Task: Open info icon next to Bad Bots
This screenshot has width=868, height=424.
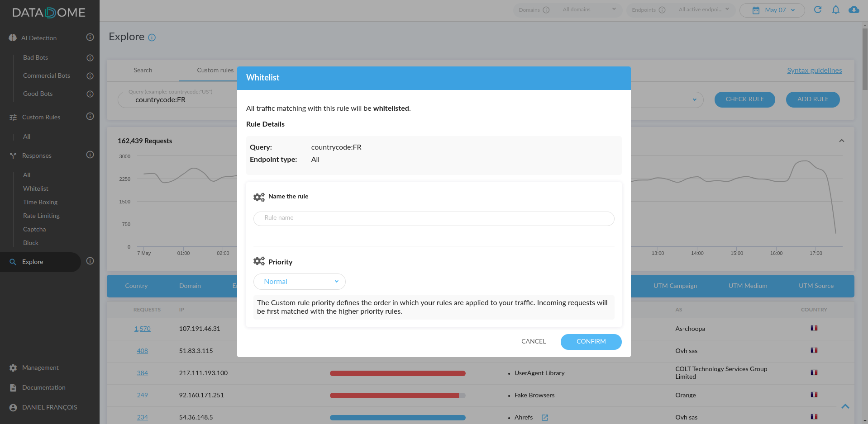Action: coord(90,58)
